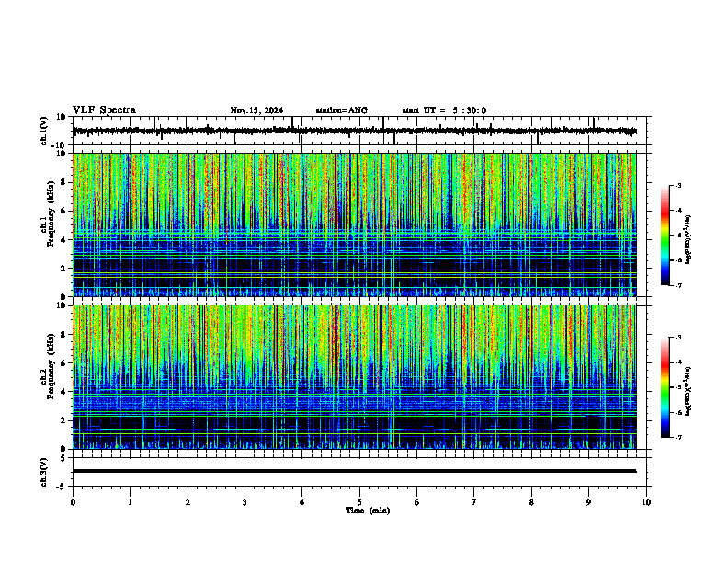The width and height of the screenshot is (728, 563).
Task: Click the time axis tick label '5'
Action: tap(359, 502)
